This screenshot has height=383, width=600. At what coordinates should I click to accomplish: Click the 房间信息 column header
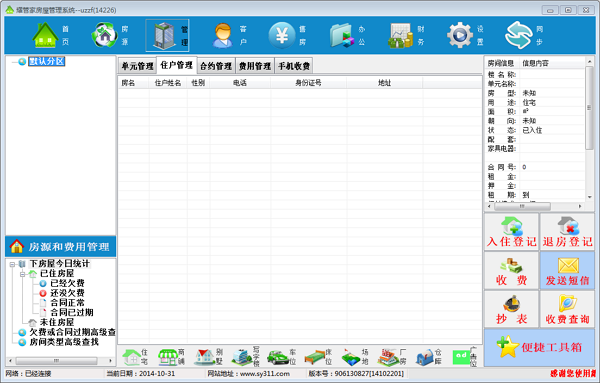click(502, 63)
